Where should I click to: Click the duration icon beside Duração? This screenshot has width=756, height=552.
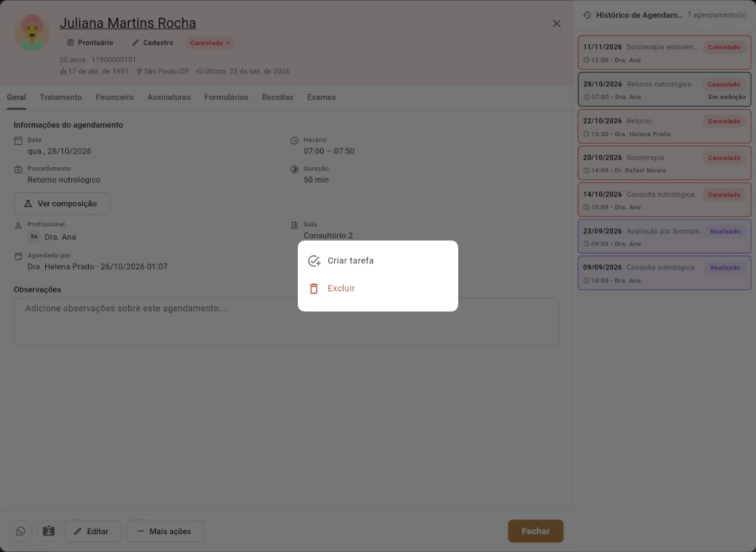pos(294,169)
